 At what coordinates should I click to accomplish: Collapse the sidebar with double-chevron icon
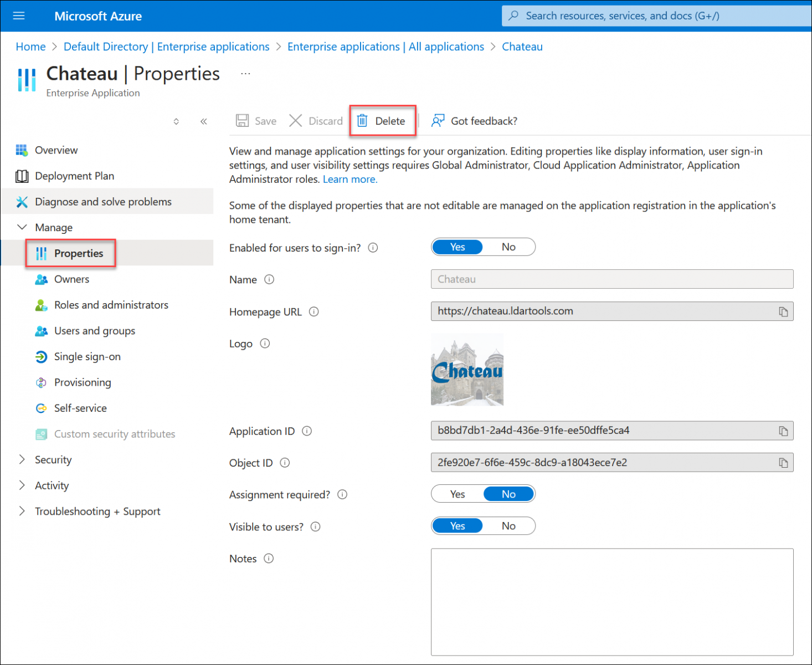(203, 121)
